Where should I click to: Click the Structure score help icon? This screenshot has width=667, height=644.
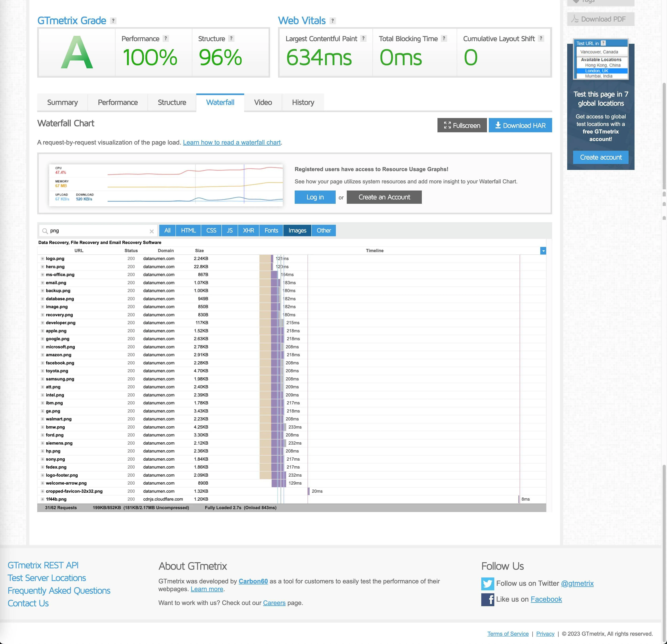pyautogui.click(x=231, y=38)
